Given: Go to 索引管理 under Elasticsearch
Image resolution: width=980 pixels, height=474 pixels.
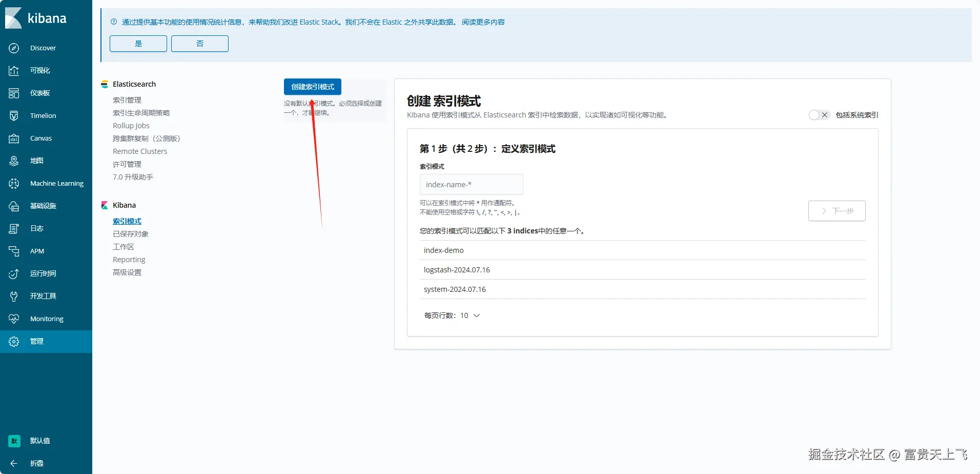Looking at the screenshot, I should pos(127,100).
